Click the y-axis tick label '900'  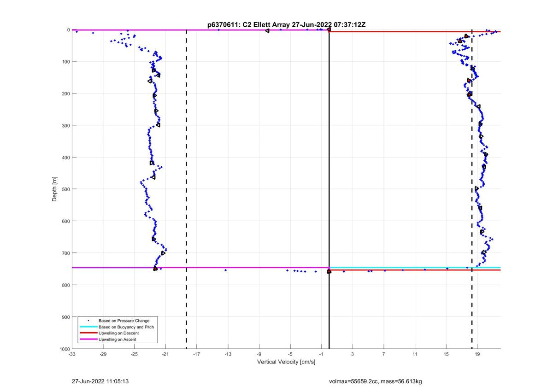click(x=65, y=317)
